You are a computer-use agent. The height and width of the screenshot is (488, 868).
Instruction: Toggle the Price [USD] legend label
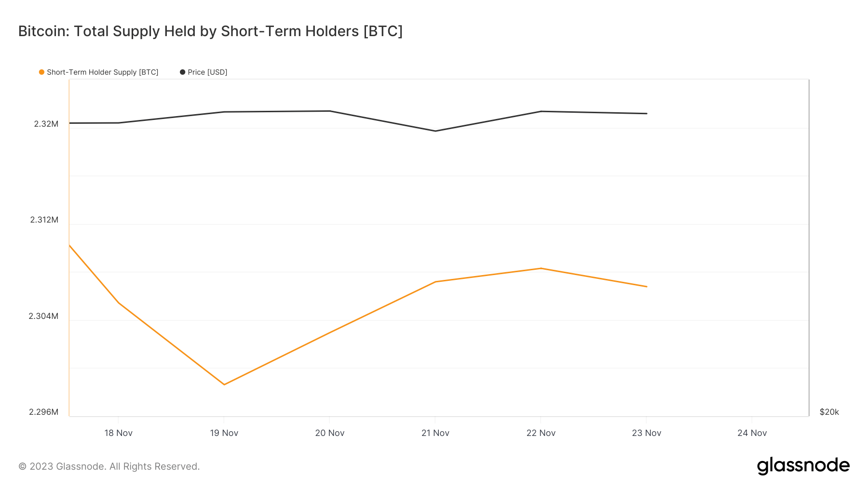click(207, 72)
